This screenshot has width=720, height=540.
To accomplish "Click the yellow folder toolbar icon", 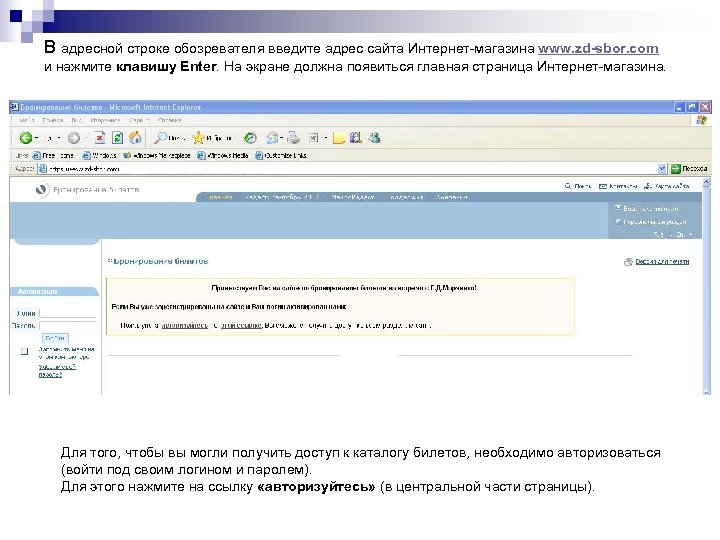I will click(338, 138).
